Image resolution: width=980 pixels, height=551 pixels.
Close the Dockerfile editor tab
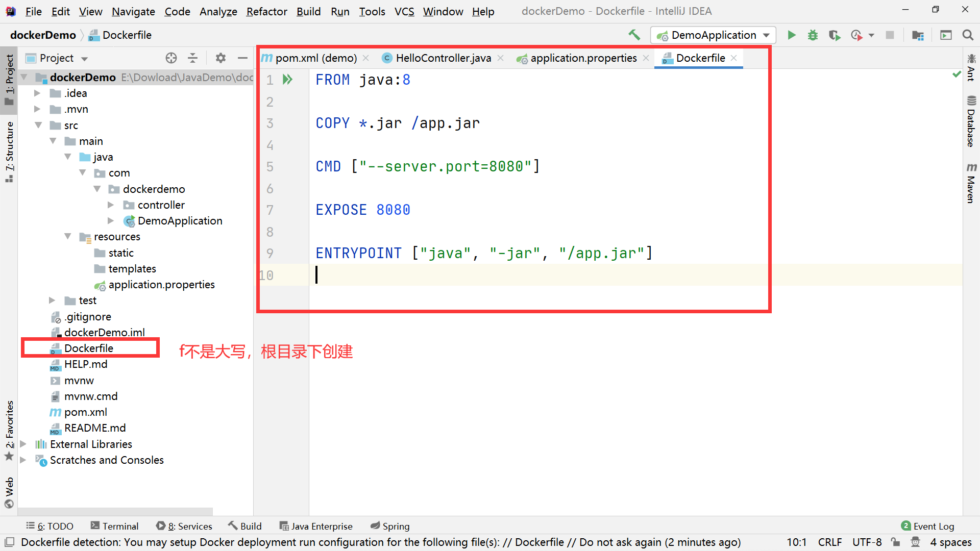tap(734, 58)
